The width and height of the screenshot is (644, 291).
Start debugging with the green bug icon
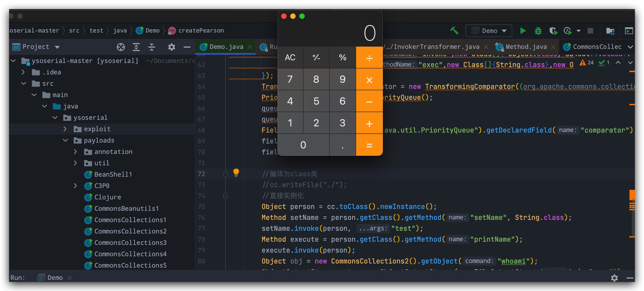[538, 31]
